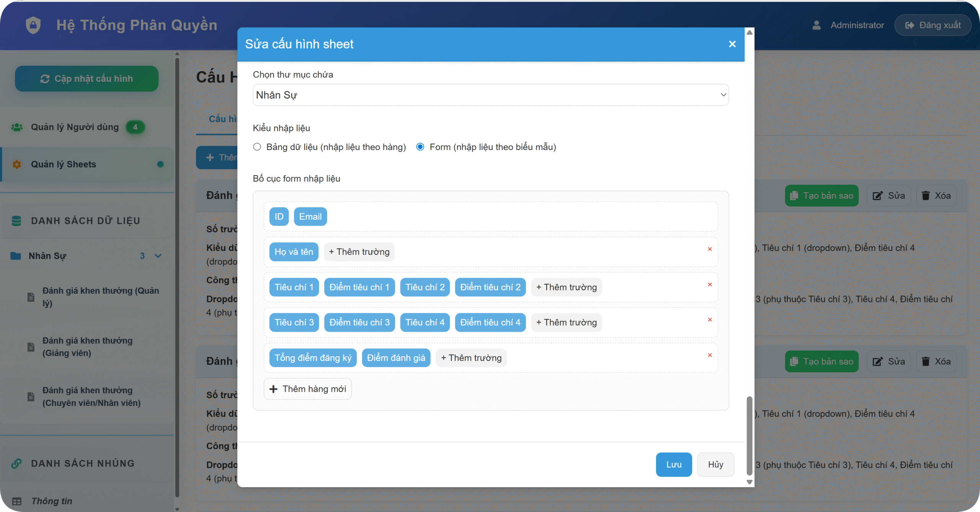Click the chain link icon by Danh sách nhúng
This screenshot has width=980, height=512.
pyautogui.click(x=16, y=463)
